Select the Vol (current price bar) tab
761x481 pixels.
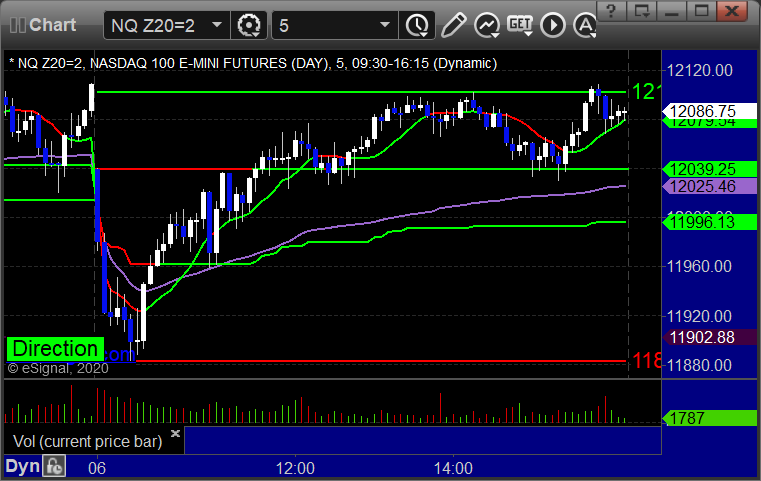88,441
